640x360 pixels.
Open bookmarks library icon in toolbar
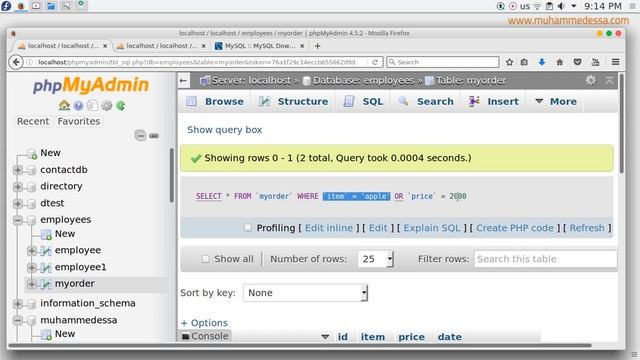click(x=524, y=62)
